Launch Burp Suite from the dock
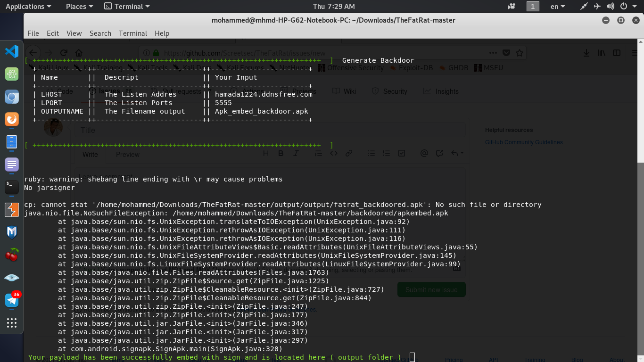Viewport: 644px width, 362px height. click(12, 210)
